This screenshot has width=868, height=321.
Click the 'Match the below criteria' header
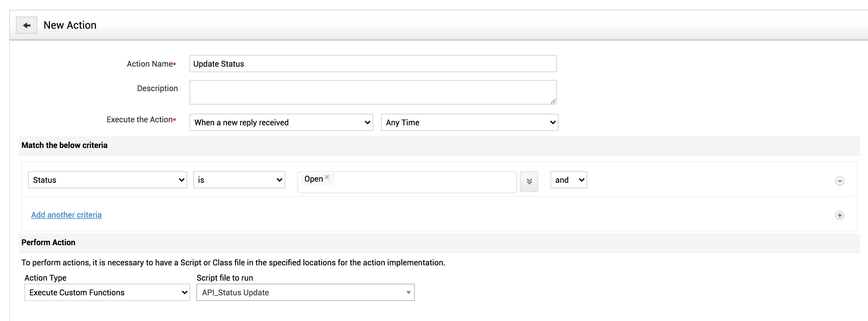point(64,145)
